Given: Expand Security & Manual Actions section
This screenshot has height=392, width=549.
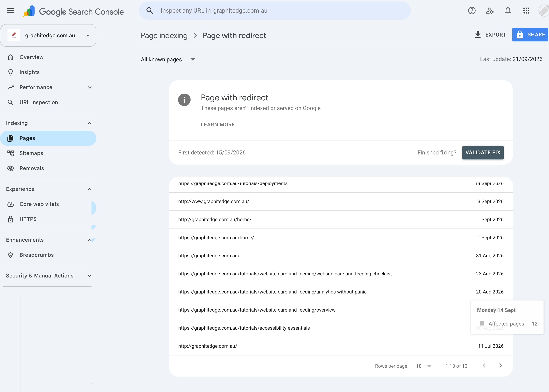Looking at the screenshot, I should pyautogui.click(x=89, y=276).
